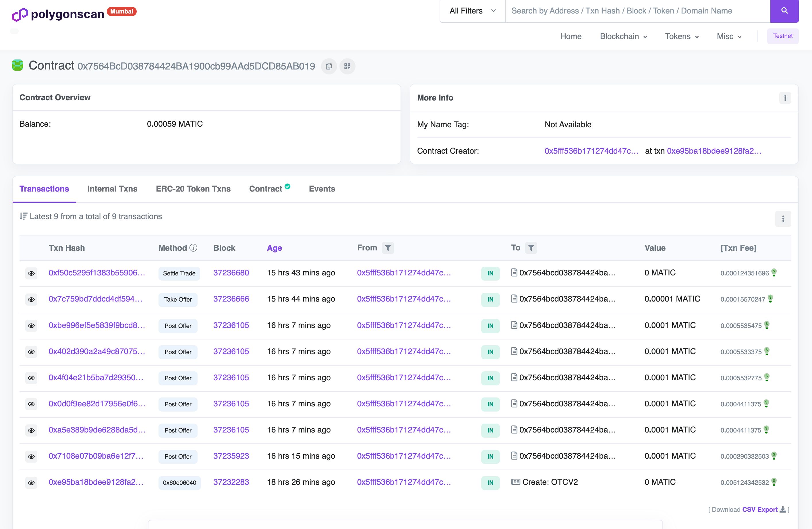This screenshot has height=529, width=812.
Task: Click the Mumbai network badge
Action: coord(121,11)
